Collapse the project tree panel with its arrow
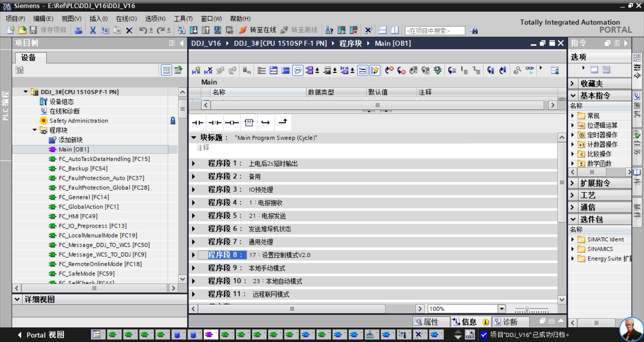Screen dimensions: 644x342 pos(182,43)
